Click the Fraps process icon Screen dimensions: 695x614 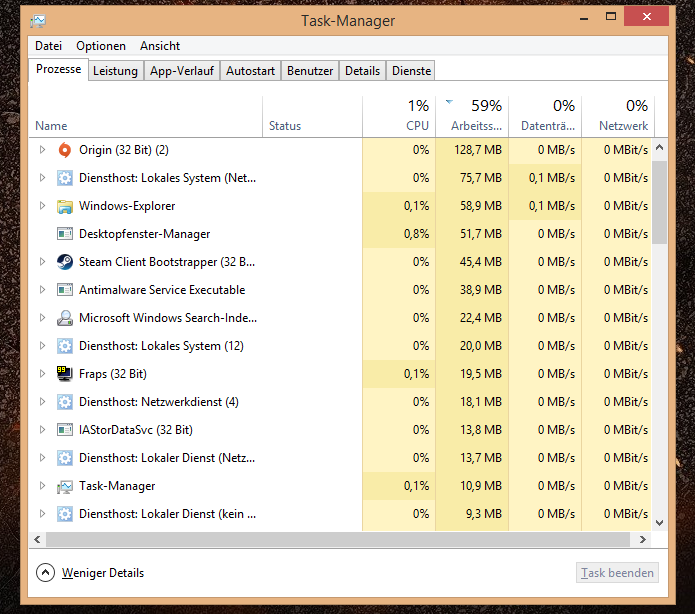point(65,374)
